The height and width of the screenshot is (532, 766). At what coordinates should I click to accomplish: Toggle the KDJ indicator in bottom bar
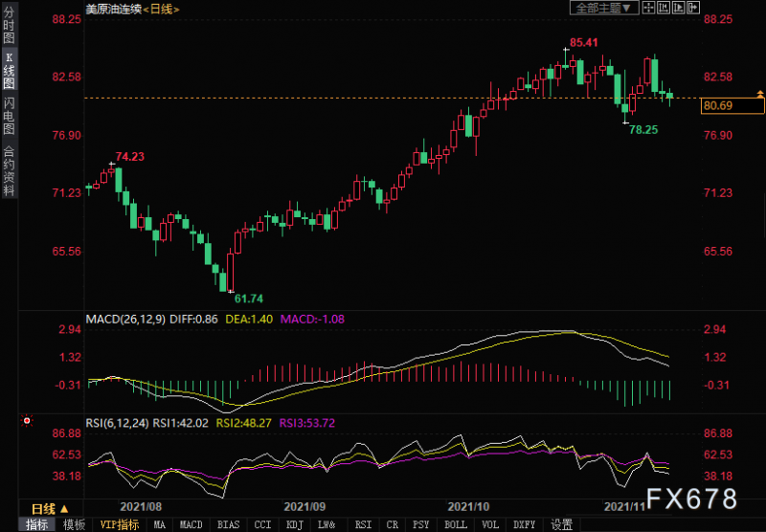pos(294,524)
